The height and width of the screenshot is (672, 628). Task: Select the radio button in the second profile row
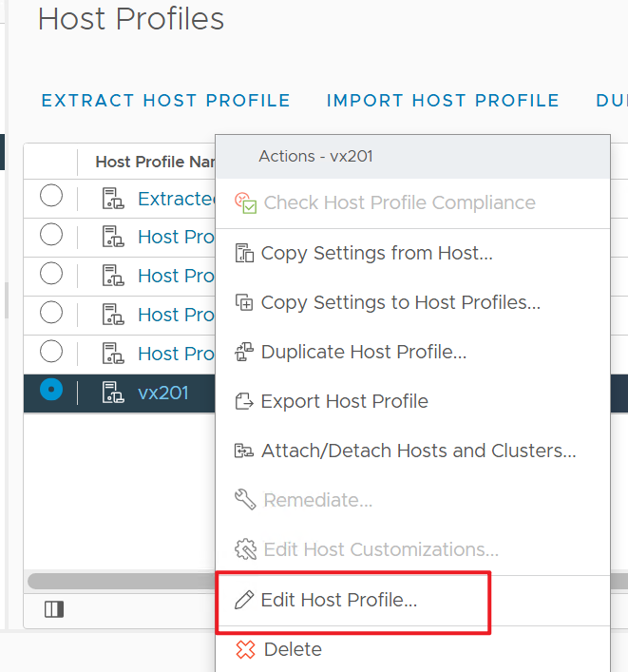(51, 236)
